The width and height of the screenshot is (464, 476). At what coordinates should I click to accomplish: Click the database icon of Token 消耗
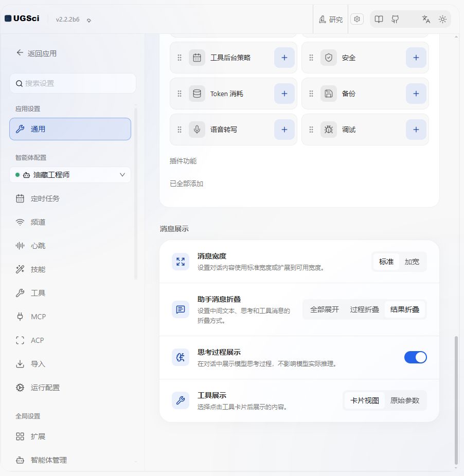point(197,94)
